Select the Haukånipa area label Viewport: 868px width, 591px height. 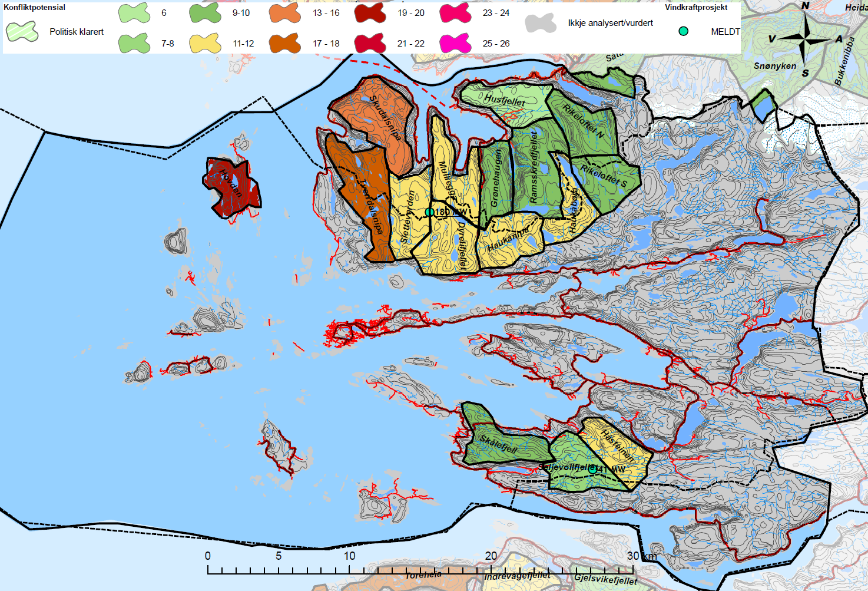509,239
